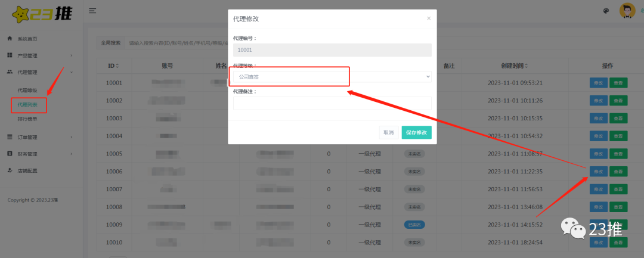Expand the 订单管理 submenu chevron
This screenshot has height=258, width=644.
point(72,138)
